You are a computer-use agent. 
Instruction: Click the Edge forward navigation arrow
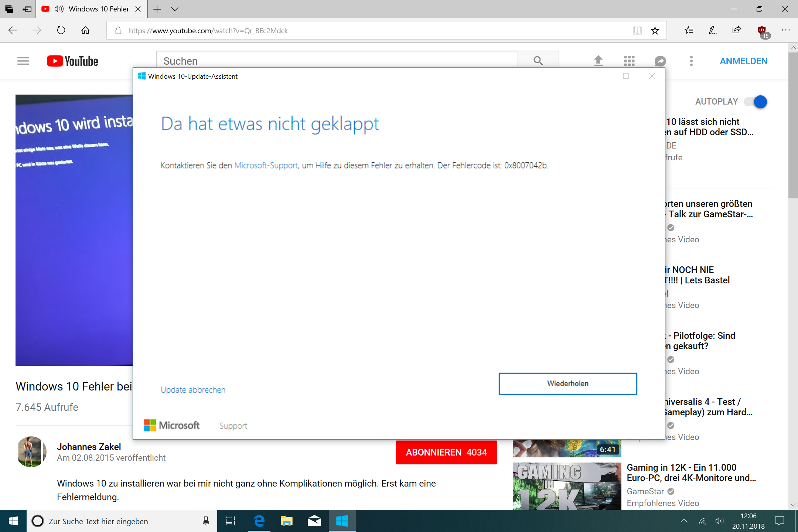(x=37, y=30)
